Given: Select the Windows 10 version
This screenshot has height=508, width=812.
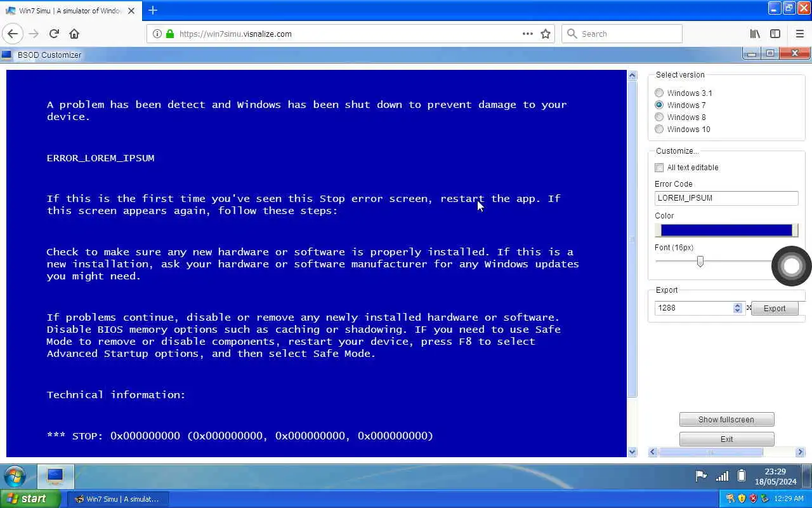Looking at the screenshot, I should (659, 129).
